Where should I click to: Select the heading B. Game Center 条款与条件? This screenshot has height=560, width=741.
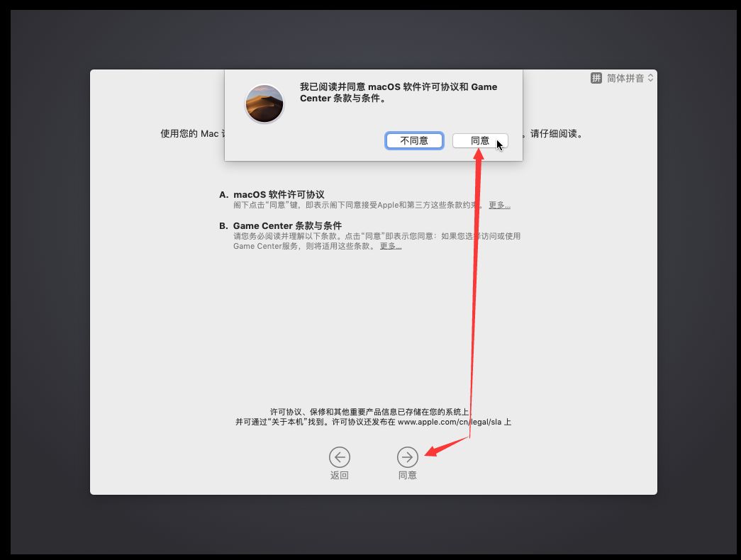click(x=280, y=226)
